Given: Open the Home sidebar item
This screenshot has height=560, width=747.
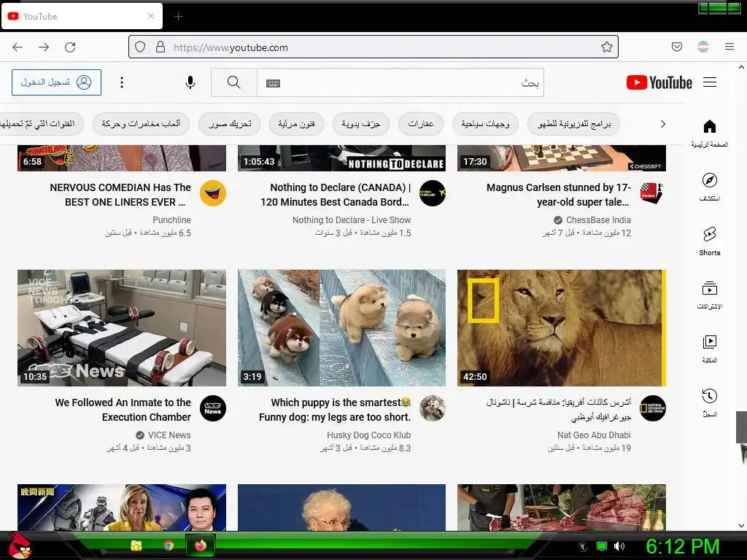Looking at the screenshot, I should coord(709,133).
